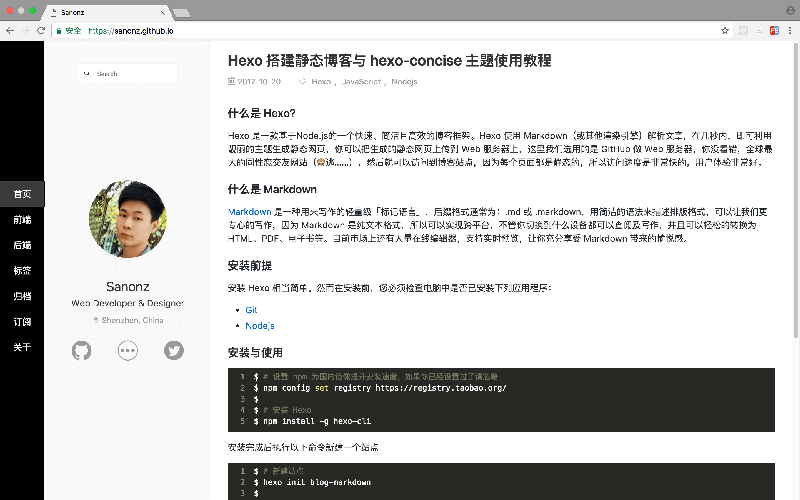
Task: Open the Git link in the list
Action: pos(251,310)
